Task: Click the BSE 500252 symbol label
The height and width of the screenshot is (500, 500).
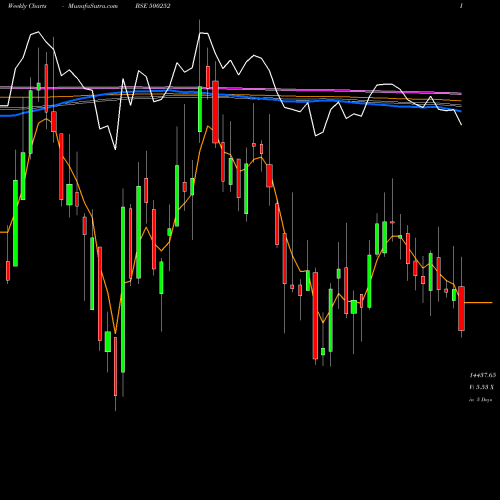Action: pos(153,6)
